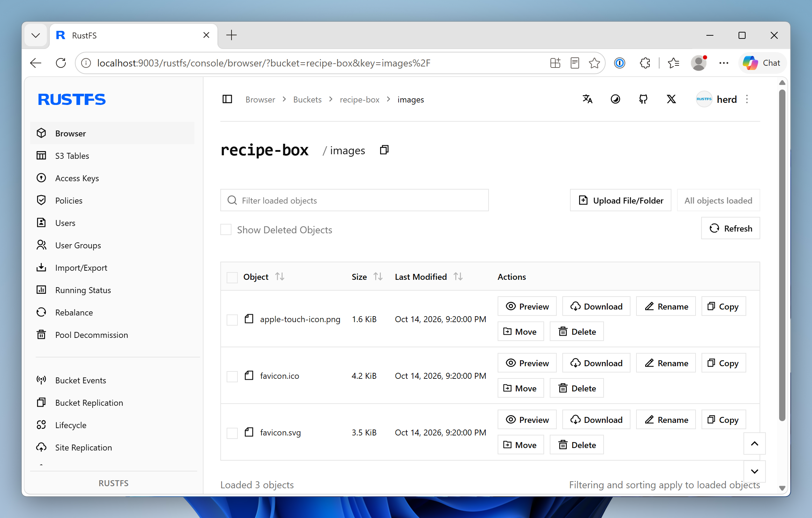This screenshot has height=518, width=812.
Task: Delete the favicon.ico object
Action: tap(577, 388)
